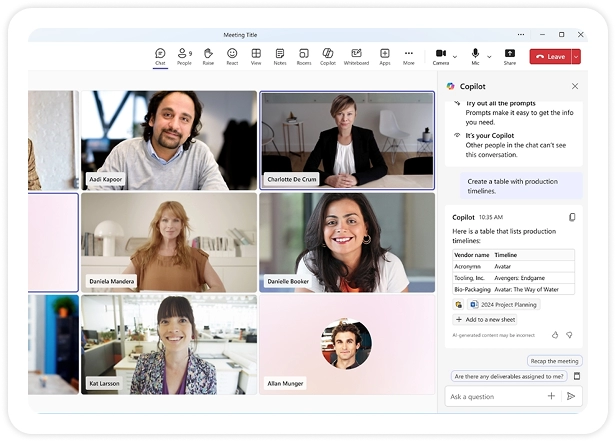Viewport: 616px width, 442px height.
Task: Click Add to a new sheet
Action: [485, 319]
